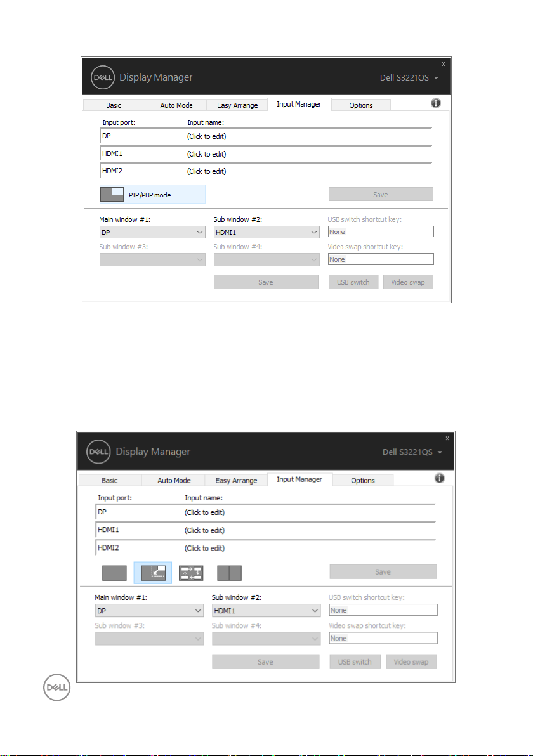Click Dell logo in lower window header
The height and width of the screenshot is (756, 533).
click(x=98, y=452)
